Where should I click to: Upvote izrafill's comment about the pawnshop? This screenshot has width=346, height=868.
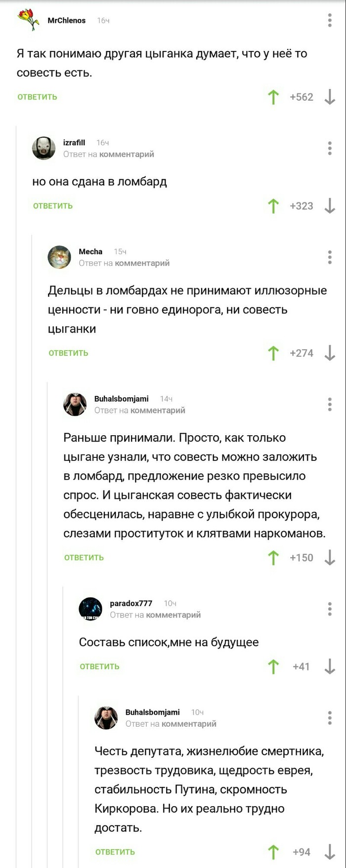coord(273,206)
